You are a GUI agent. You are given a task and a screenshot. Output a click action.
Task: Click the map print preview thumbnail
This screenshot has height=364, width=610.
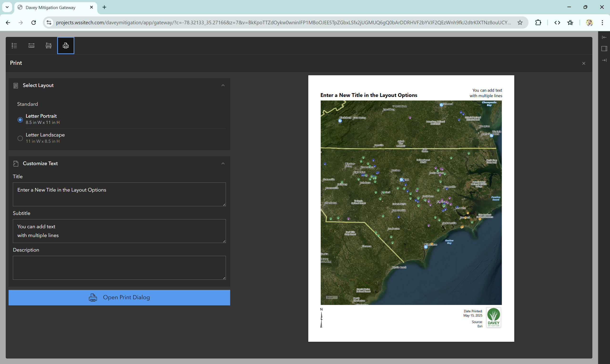coord(411,202)
